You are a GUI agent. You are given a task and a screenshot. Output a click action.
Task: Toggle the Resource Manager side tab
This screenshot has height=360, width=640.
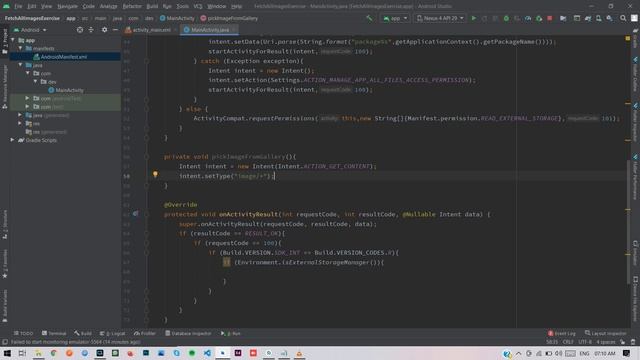(x=5, y=87)
